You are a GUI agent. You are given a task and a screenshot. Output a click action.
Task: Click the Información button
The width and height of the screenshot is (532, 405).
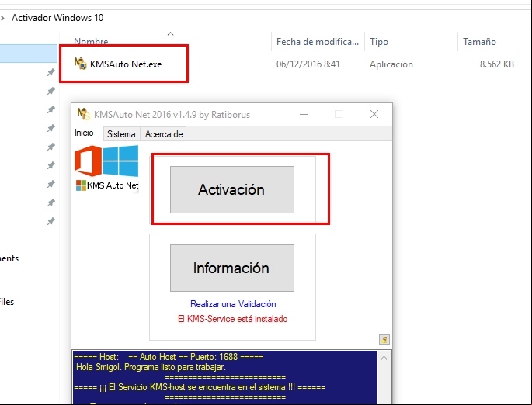232,268
